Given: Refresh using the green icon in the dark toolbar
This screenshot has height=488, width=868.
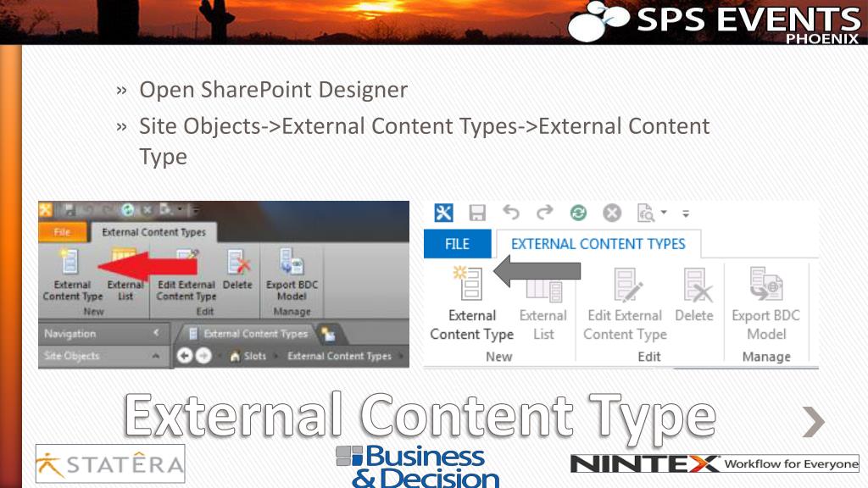Looking at the screenshot, I should [128, 210].
